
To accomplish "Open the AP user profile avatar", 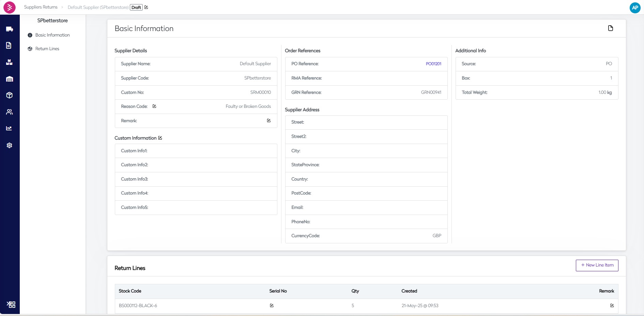I will tap(635, 8).
